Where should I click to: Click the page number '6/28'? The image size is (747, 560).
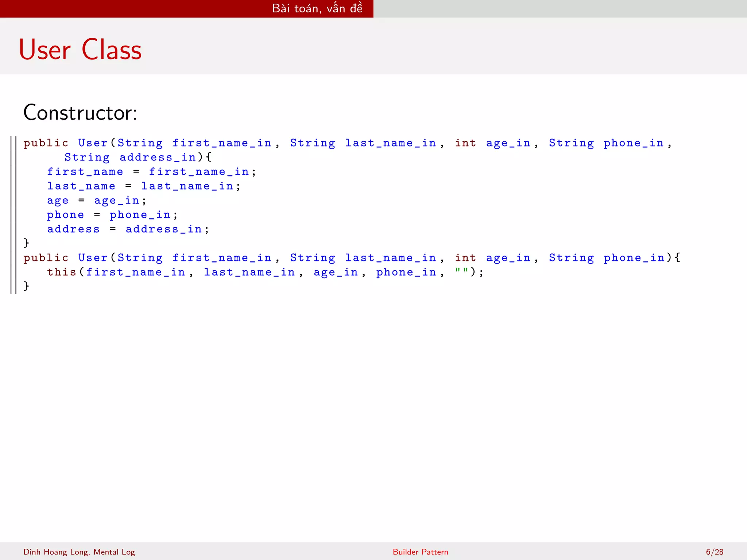pyautogui.click(x=715, y=552)
